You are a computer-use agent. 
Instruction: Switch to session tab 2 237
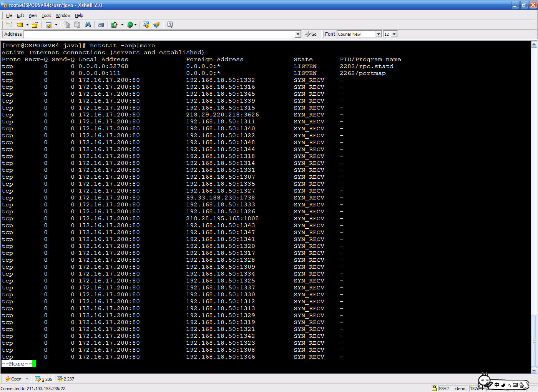click(65, 379)
